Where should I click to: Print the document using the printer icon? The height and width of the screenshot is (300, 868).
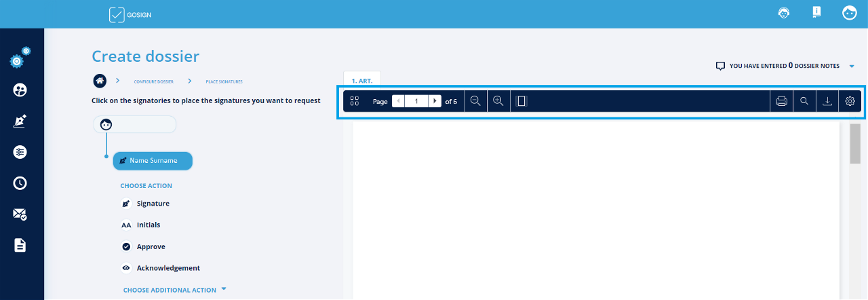(781, 101)
